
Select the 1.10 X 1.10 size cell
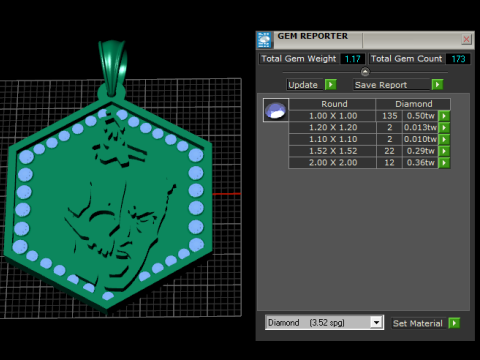(x=333, y=139)
